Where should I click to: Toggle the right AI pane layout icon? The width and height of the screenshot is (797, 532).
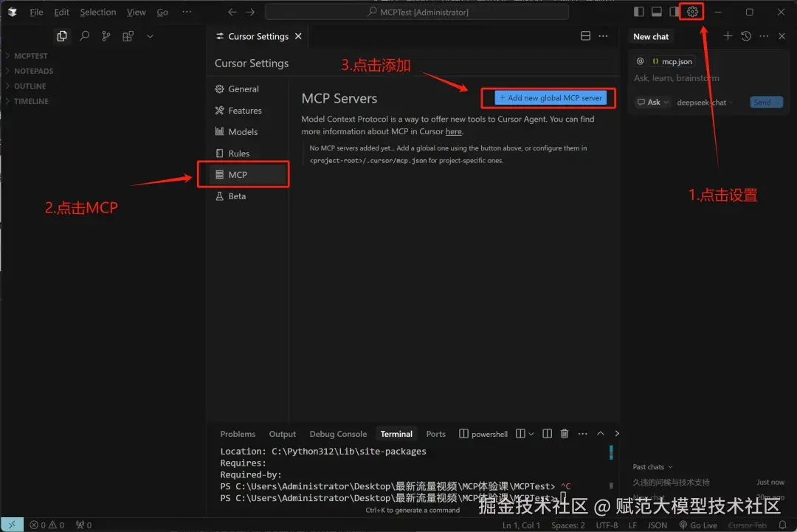tap(674, 12)
